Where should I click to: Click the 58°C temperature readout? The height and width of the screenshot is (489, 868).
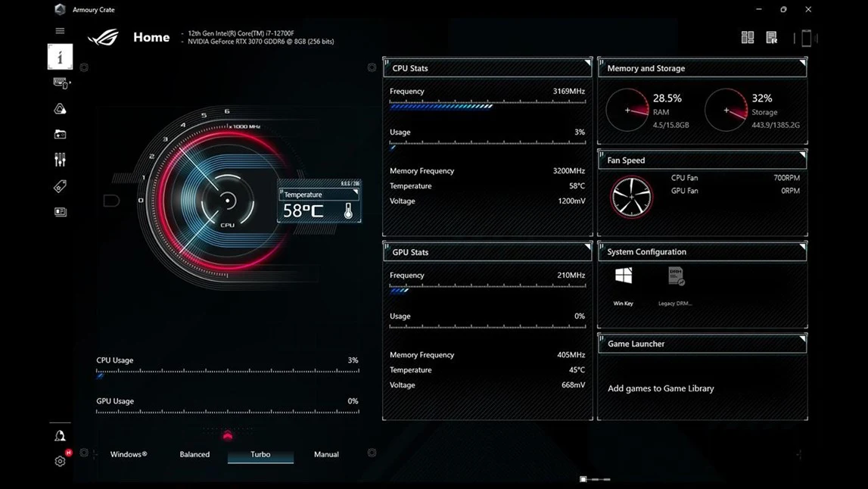click(303, 211)
